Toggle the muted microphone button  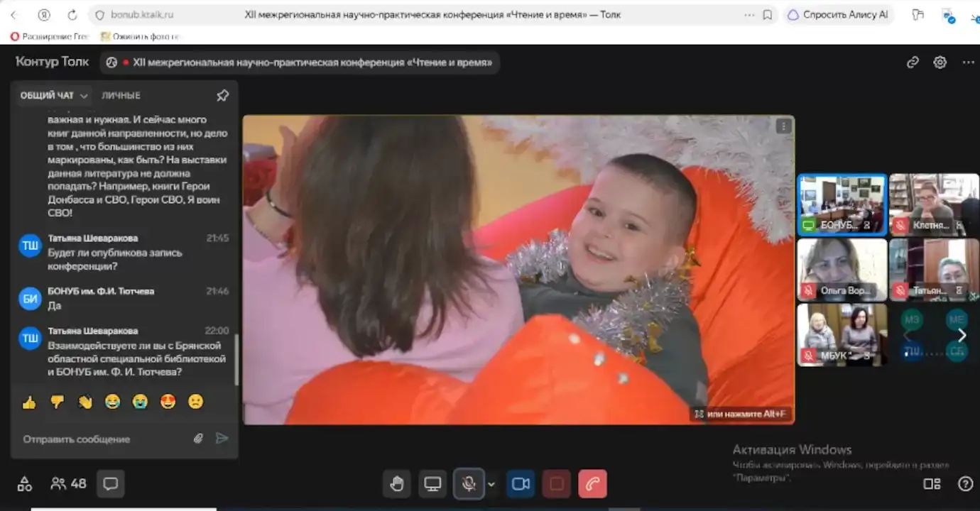coord(469,484)
